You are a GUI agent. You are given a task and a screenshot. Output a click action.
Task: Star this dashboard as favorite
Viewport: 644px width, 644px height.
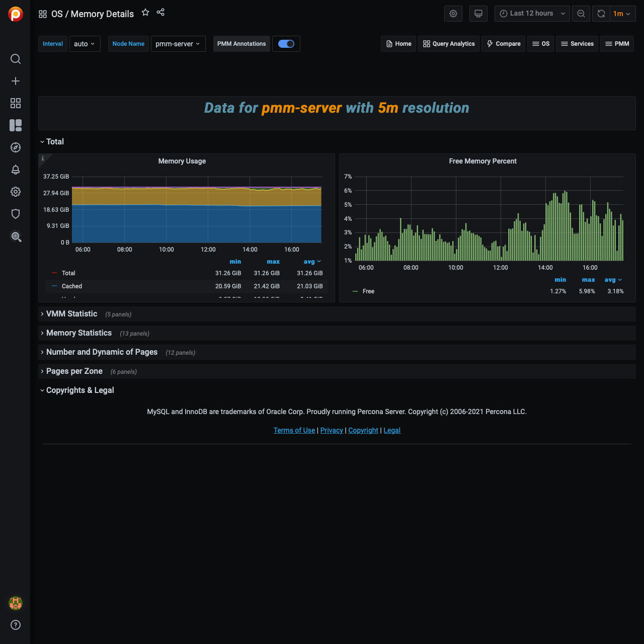[x=145, y=13]
